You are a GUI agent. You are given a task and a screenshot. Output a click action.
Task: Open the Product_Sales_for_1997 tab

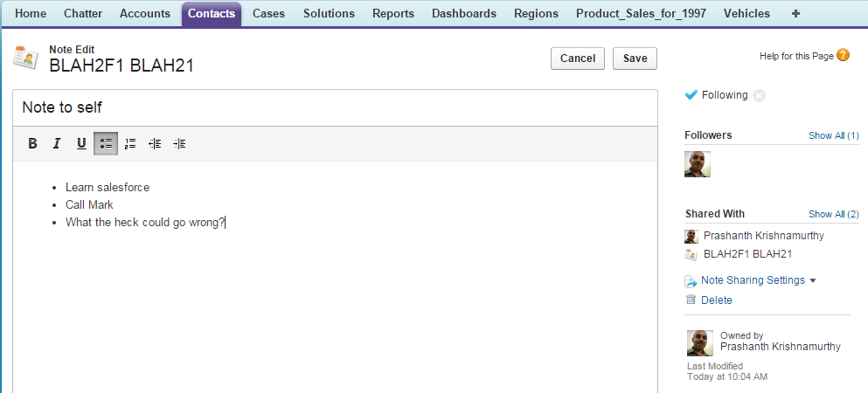[x=641, y=13]
